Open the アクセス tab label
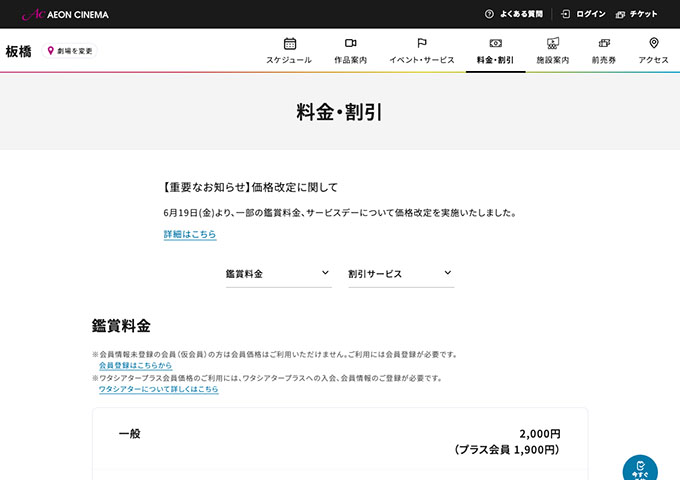The width and height of the screenshot is (680, 480). [x=654, y=60]
